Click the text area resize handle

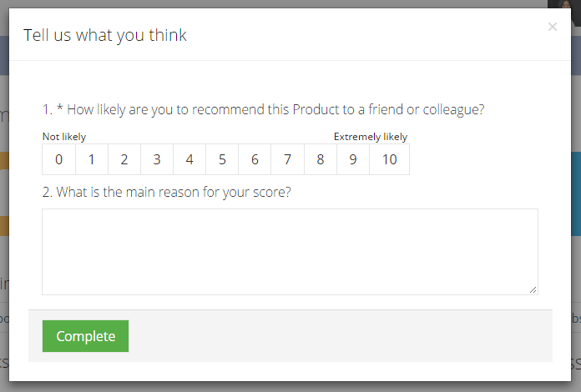pos(533,290)
